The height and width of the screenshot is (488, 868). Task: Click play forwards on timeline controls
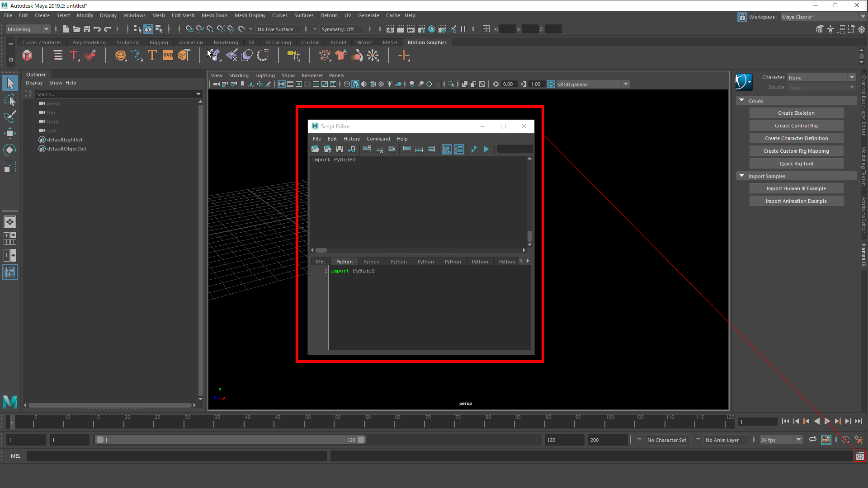(x=827, y=421)
